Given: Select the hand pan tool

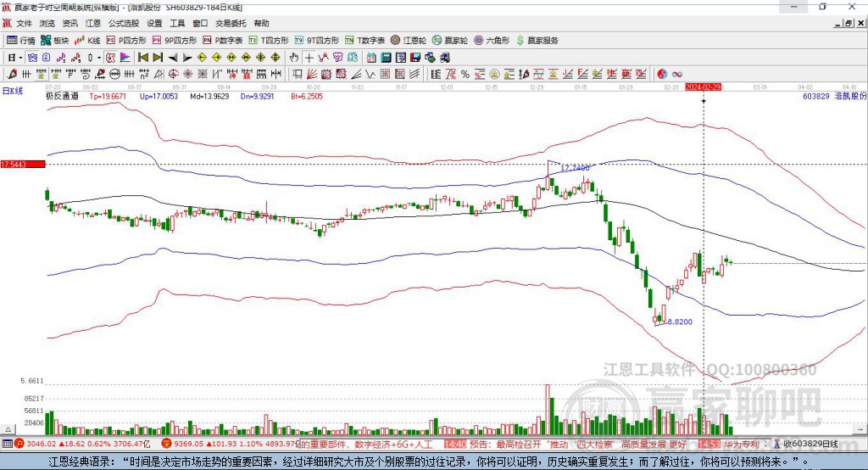Looking at the screenshot, I should click(x=294, y=58).
